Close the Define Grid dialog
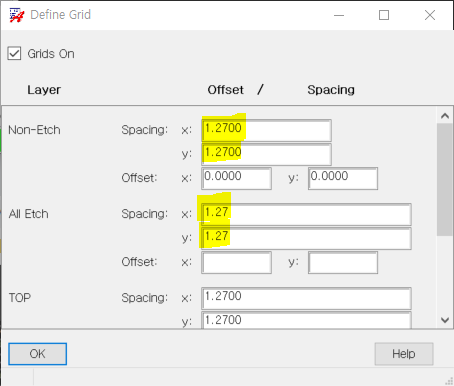 (x=430, y=15)
